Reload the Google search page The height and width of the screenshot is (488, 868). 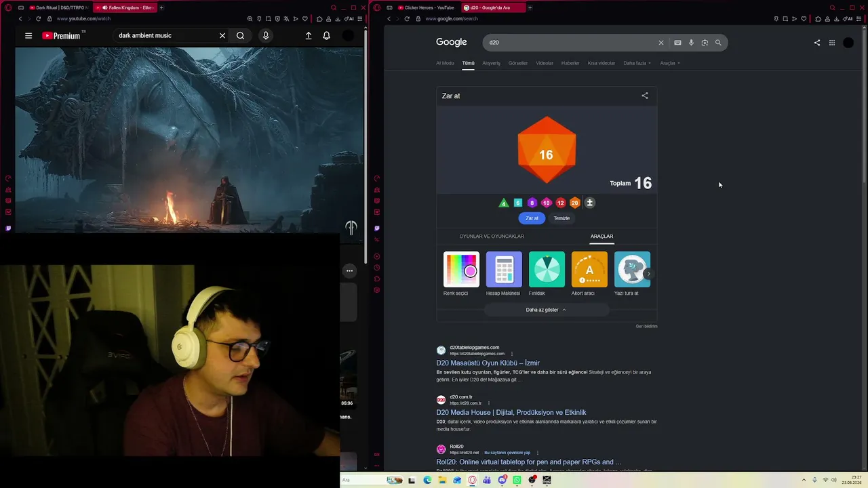click(x=407, y=19)
